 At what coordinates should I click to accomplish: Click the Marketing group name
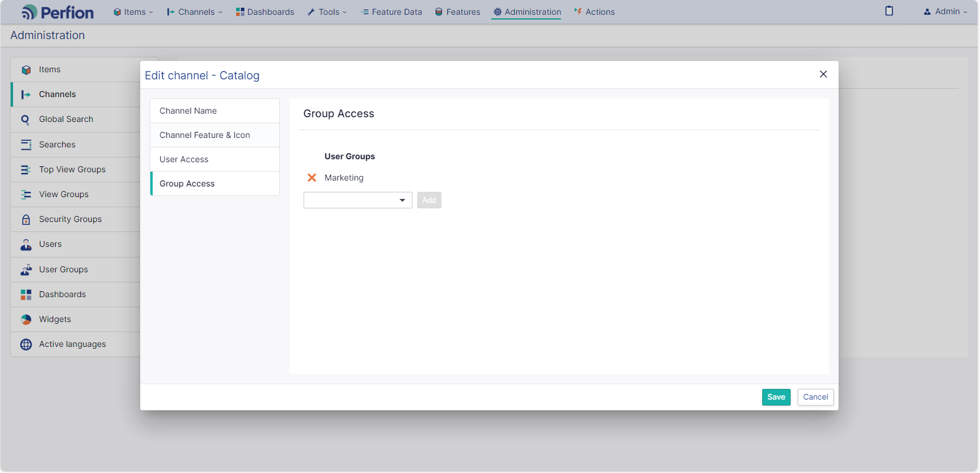point(344,178)
